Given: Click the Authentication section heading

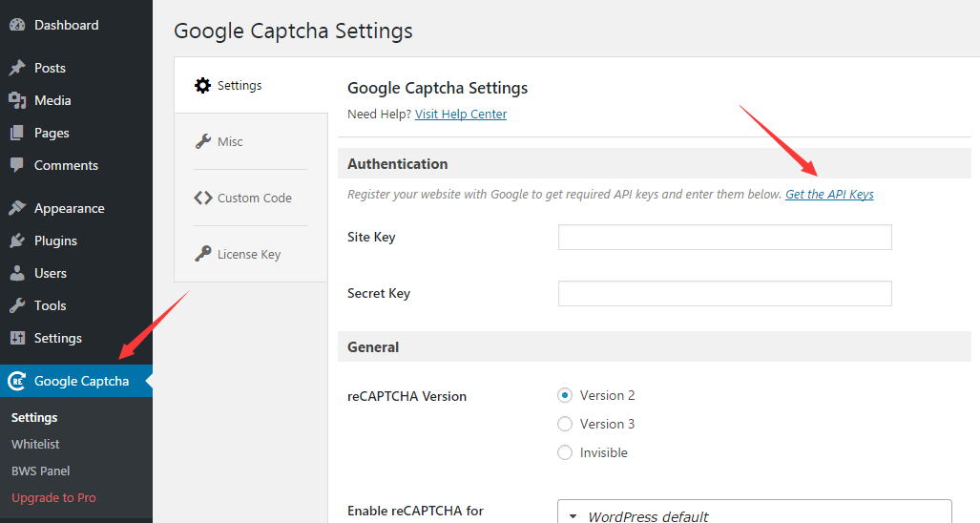Looking at the screenshot, I should tap(398, 164).
